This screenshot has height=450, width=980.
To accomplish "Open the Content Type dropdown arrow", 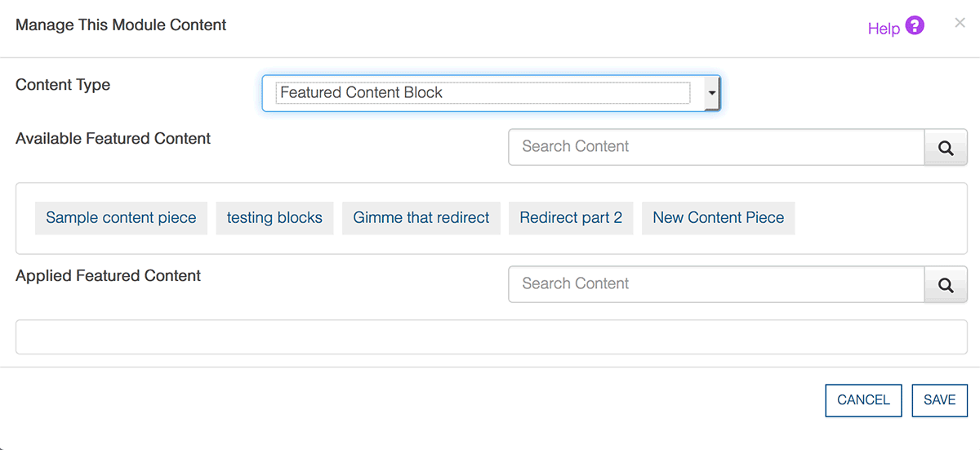I will pyautogui.click(x=711, y=93).
